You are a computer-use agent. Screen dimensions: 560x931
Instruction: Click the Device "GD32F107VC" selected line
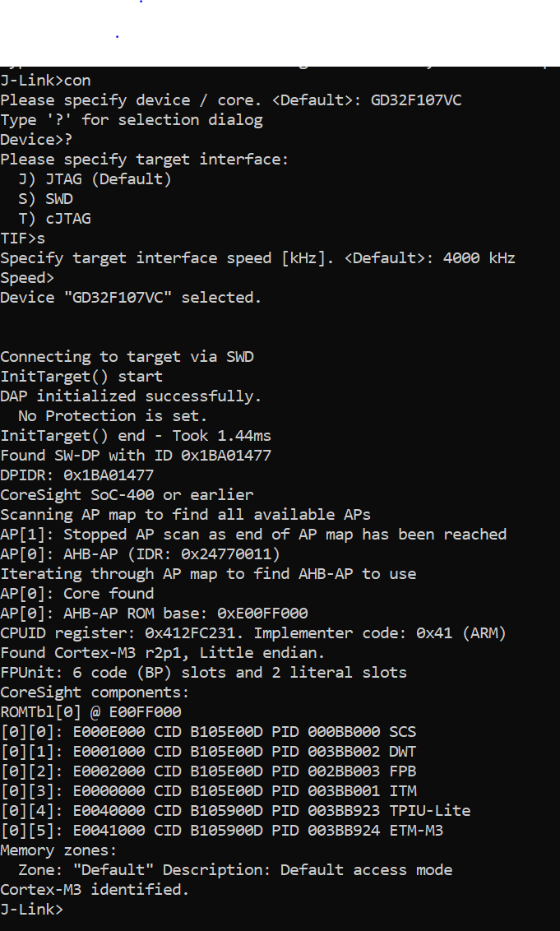click(x=131, y=297)
